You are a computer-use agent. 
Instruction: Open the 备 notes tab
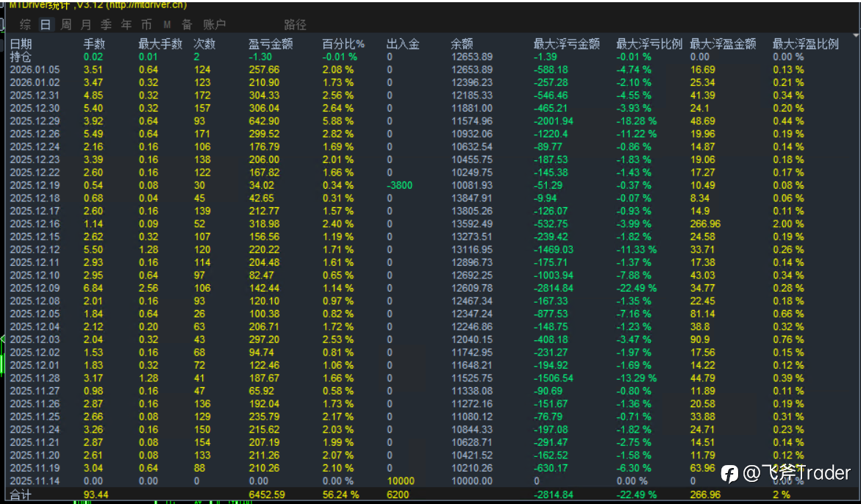point(187,24)
